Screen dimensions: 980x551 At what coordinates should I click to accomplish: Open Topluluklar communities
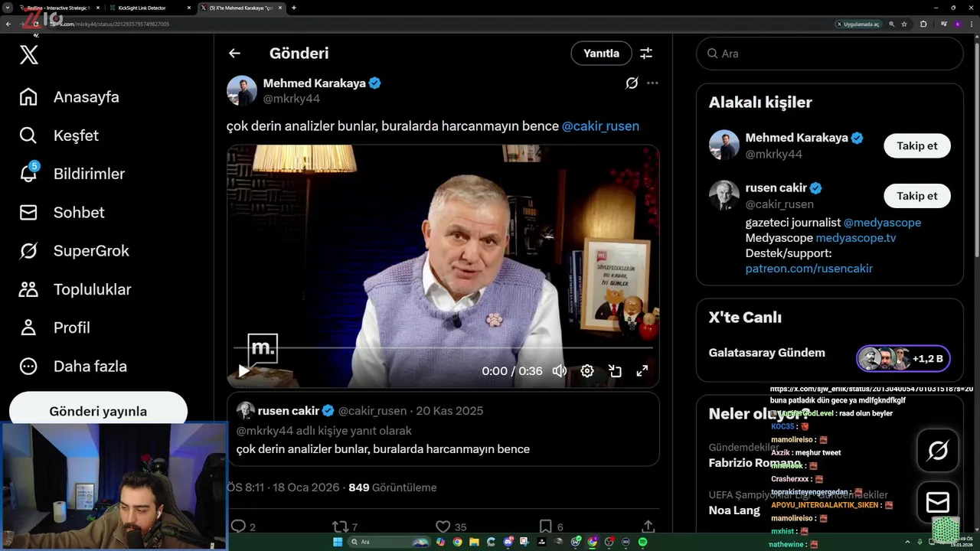[75, 289]
